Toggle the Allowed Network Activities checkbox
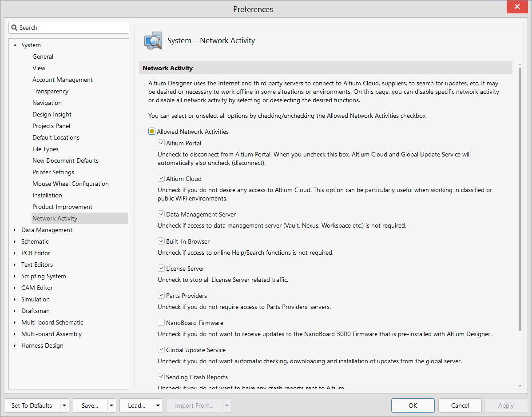Viewport: 532px width, 417px height. tap(152, 132)
